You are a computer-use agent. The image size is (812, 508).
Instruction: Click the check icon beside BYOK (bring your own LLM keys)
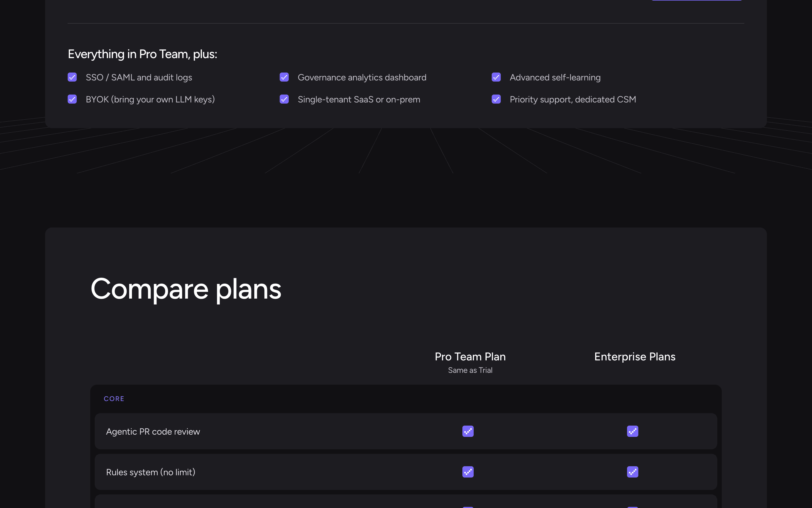pyautogui.click(x=72, y=99)
